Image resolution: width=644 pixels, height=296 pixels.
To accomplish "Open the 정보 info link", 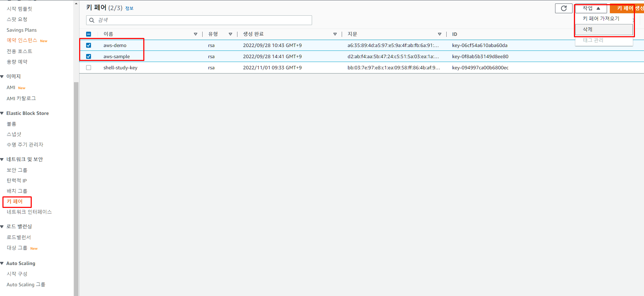I will tap(129, 8).
